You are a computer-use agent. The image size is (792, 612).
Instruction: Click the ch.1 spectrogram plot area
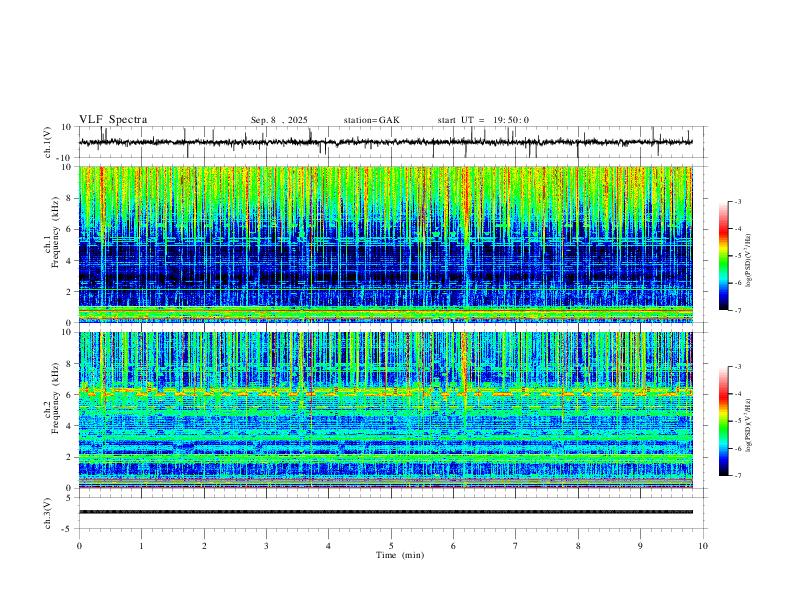(385, 244)
